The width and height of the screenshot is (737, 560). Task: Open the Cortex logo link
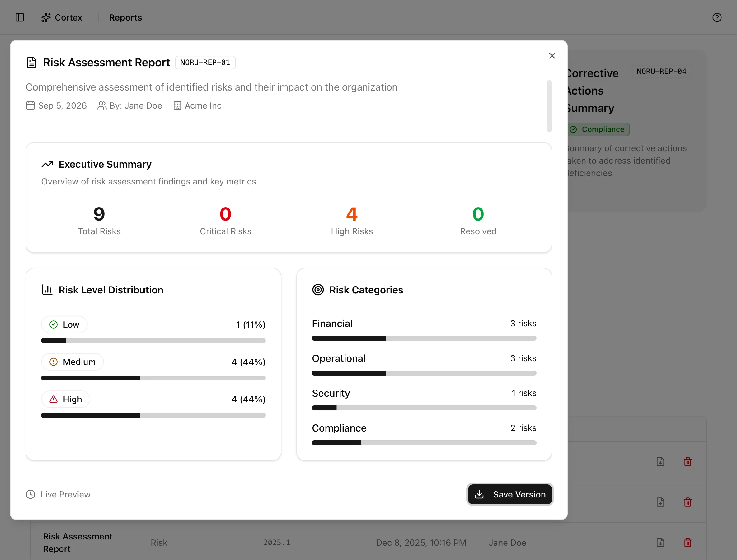coord(62,17)
